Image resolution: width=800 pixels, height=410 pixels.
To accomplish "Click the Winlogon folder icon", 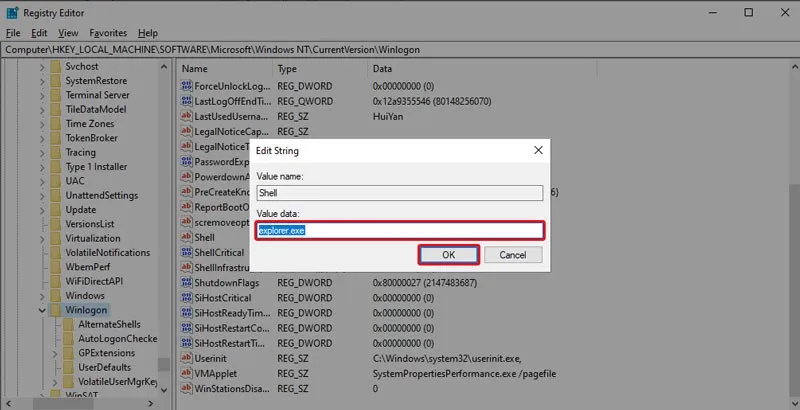I will pyautogui.click(x=56, y=310).
